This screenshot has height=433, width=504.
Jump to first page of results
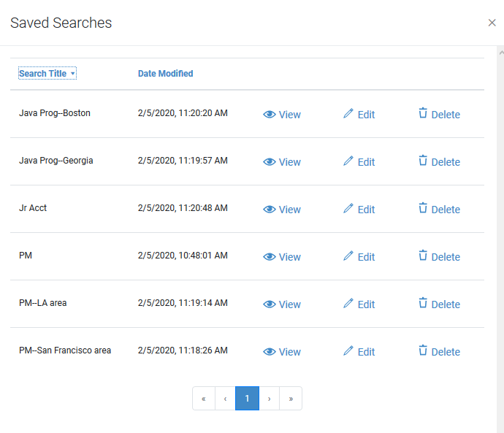point(203,399)
